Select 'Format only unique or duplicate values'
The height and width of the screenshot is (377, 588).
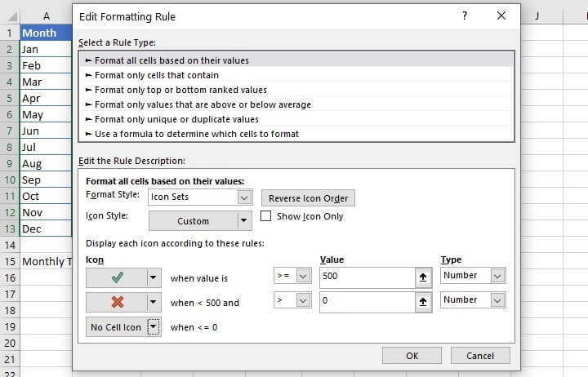(296, 119)
